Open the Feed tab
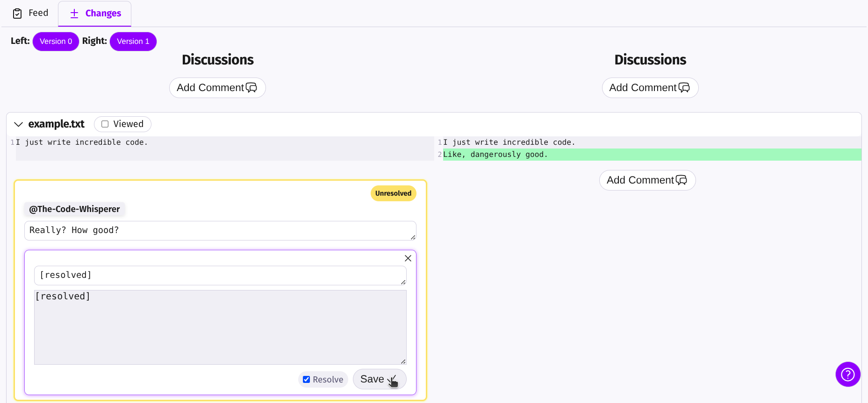868x403 pixels. coord(30,13)
